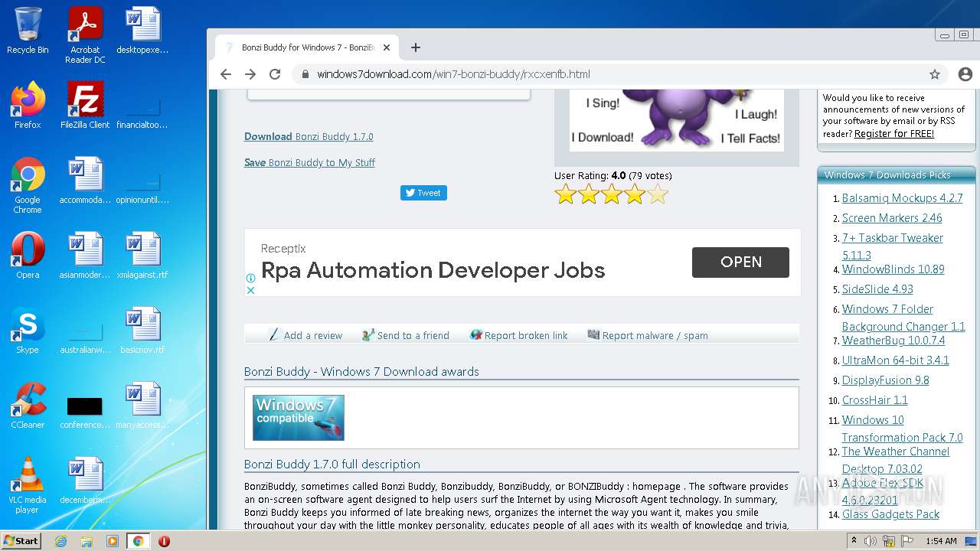Click the browser reload button

[275, 74]
